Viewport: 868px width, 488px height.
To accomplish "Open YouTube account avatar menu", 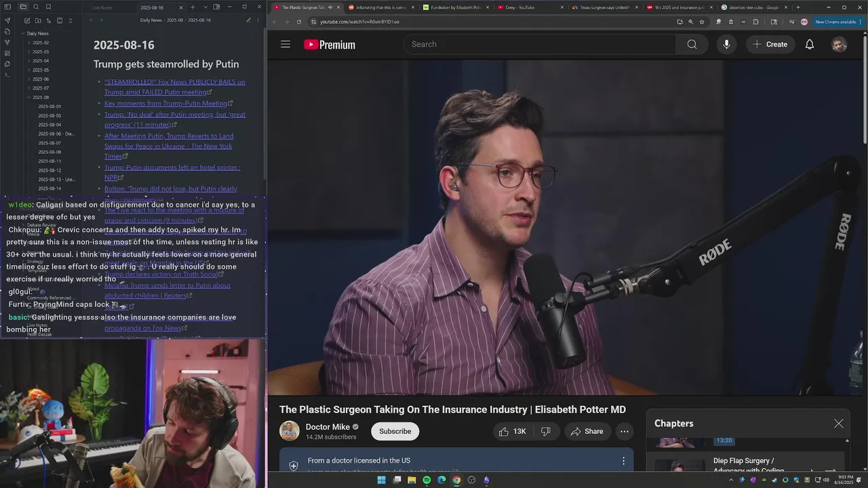I will point(840,44).
